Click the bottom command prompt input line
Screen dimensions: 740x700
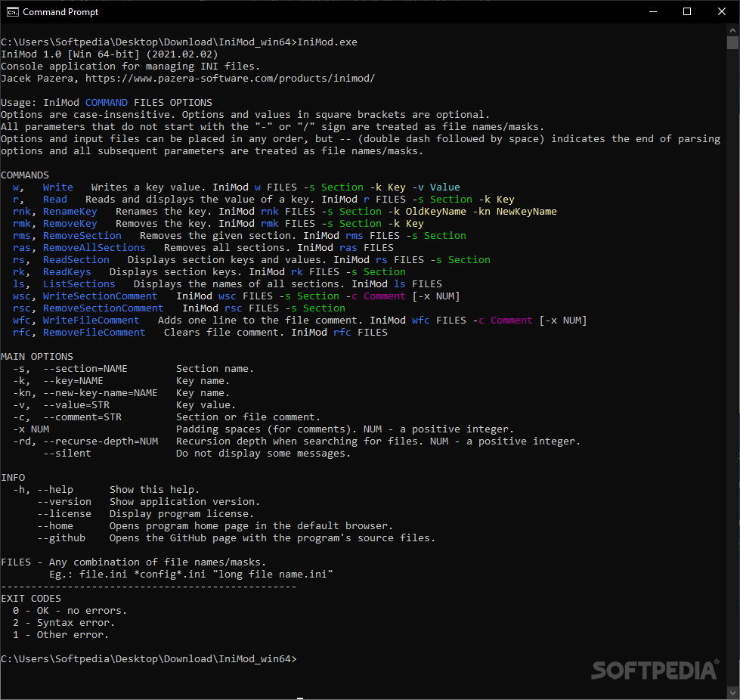149,659
